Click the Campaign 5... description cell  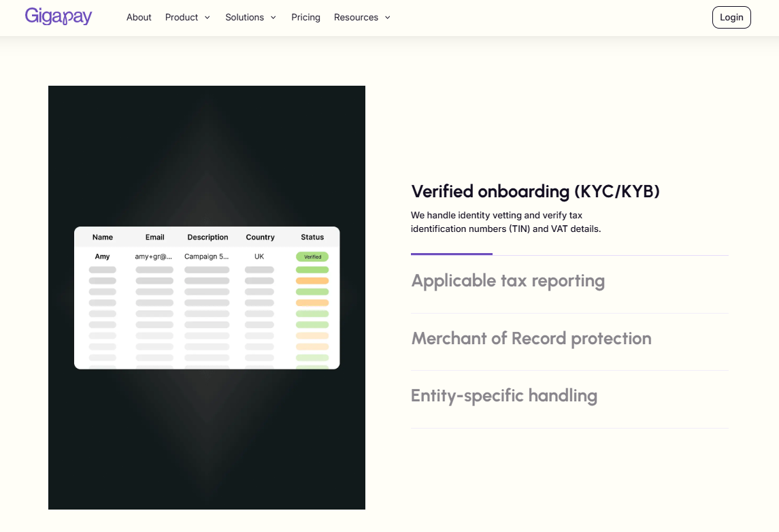(x=207, y=256)
